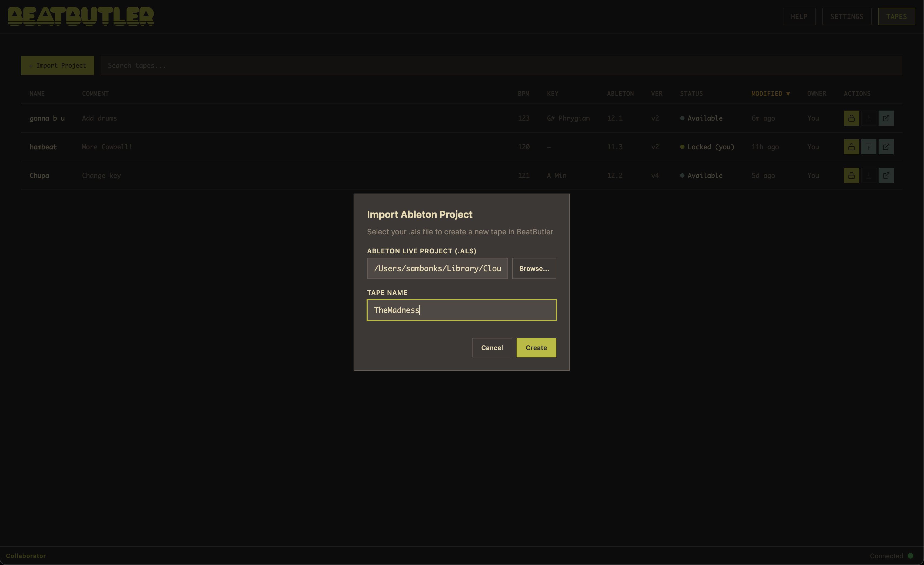Click the lock icon for gonna b u
924x565 pixels.
tap(851, 118)
